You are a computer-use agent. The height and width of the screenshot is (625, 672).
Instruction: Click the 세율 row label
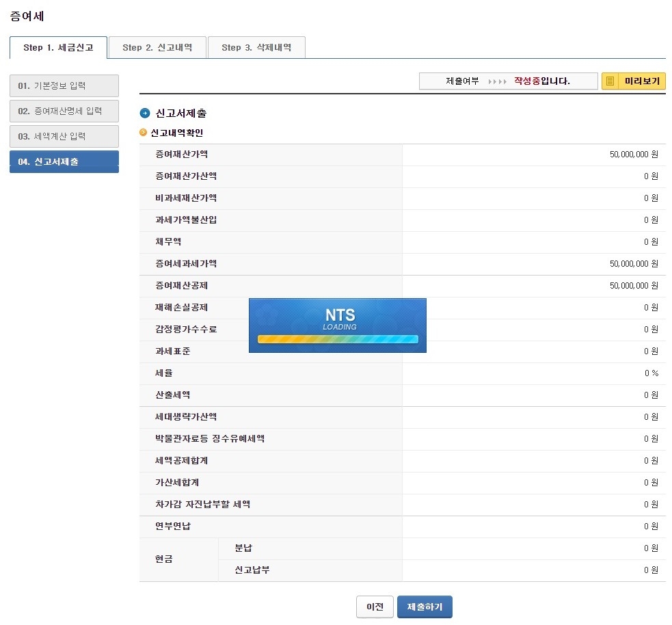(163, 373)
